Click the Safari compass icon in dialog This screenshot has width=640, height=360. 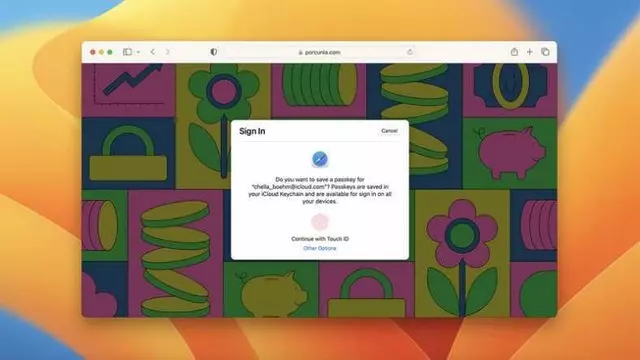click(x=320, y=159)
